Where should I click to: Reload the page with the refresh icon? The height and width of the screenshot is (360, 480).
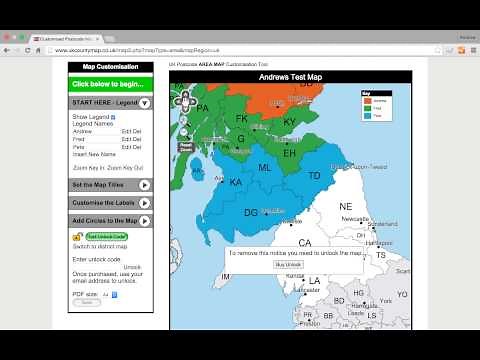click(x=28, y=50)
